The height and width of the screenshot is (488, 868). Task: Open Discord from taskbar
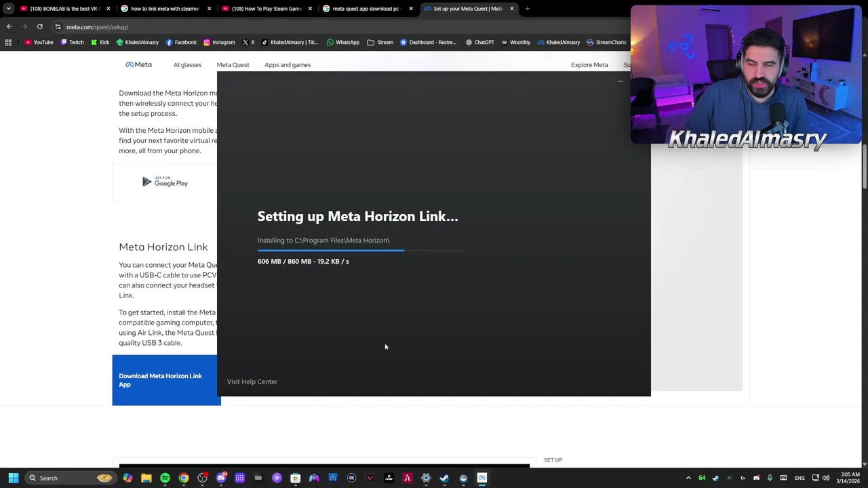coord(220,478)
